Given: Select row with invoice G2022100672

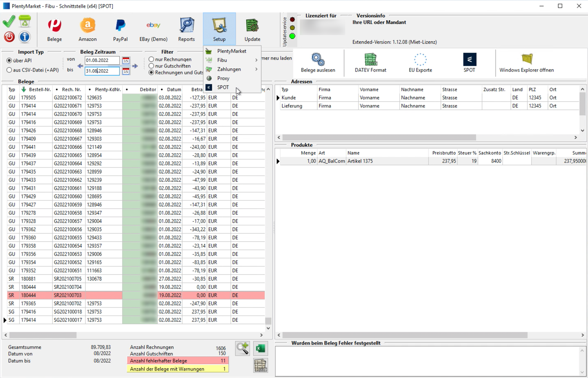Looking at the screenshot, I should (136, 98).
